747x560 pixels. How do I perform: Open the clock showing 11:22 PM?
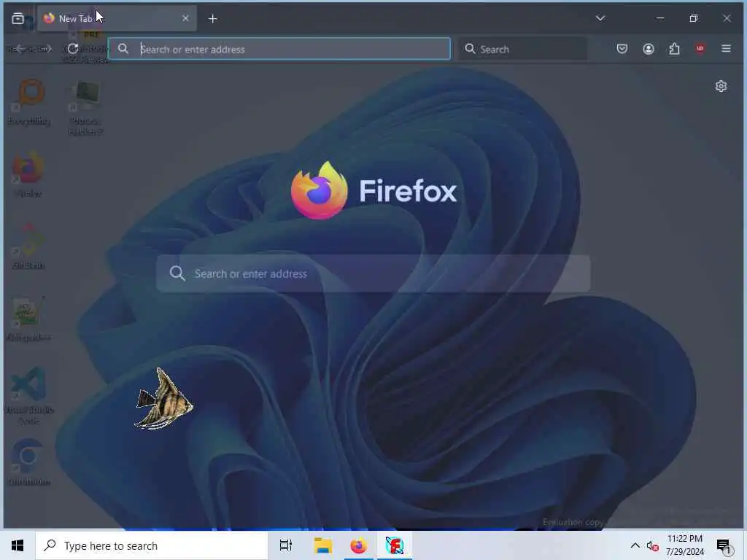pos(684,545)
